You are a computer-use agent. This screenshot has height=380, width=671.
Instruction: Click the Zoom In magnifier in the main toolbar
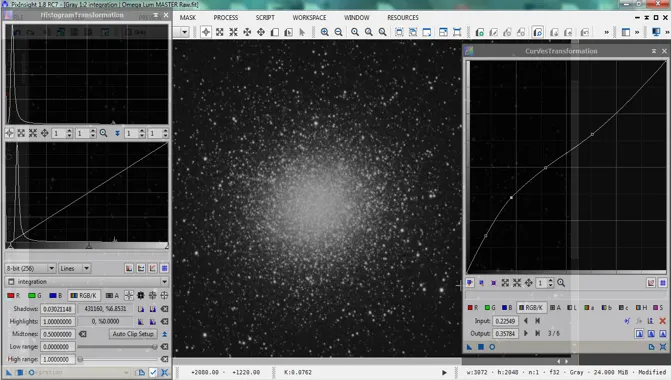click(325, 32)
